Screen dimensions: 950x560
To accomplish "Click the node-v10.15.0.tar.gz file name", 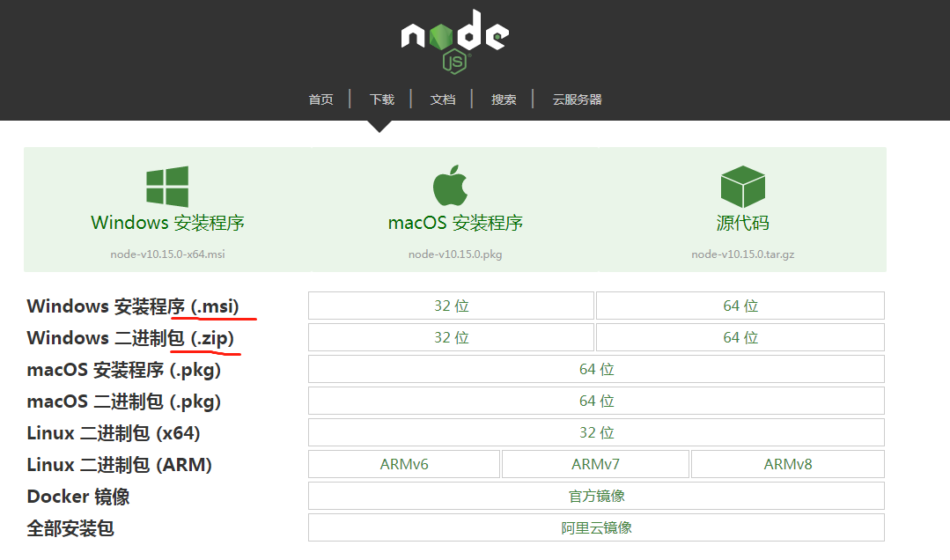I will [743, 254].
